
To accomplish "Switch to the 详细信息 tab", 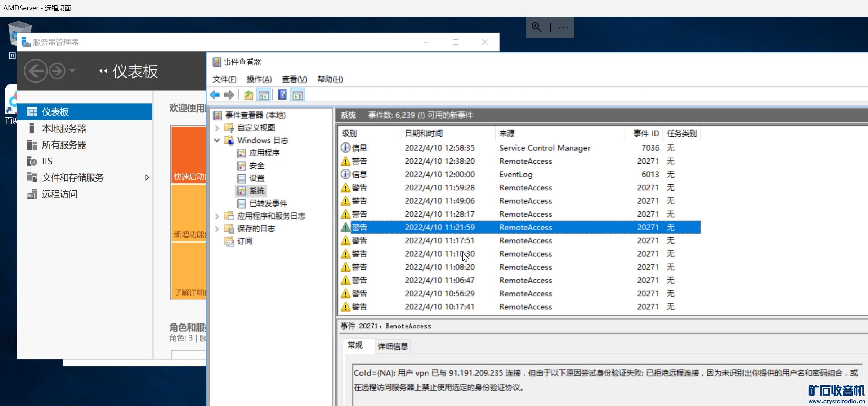I will 393,346.
